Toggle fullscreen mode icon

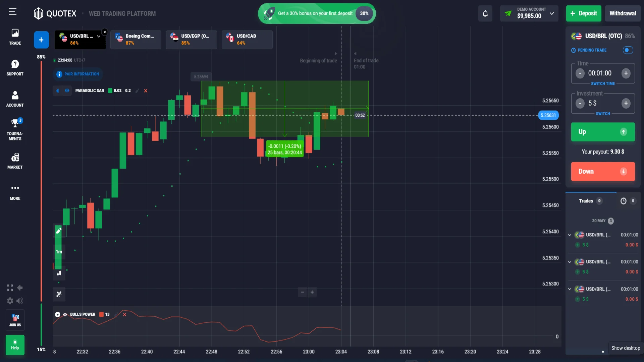pyautogui.click(x=10, y=288)
